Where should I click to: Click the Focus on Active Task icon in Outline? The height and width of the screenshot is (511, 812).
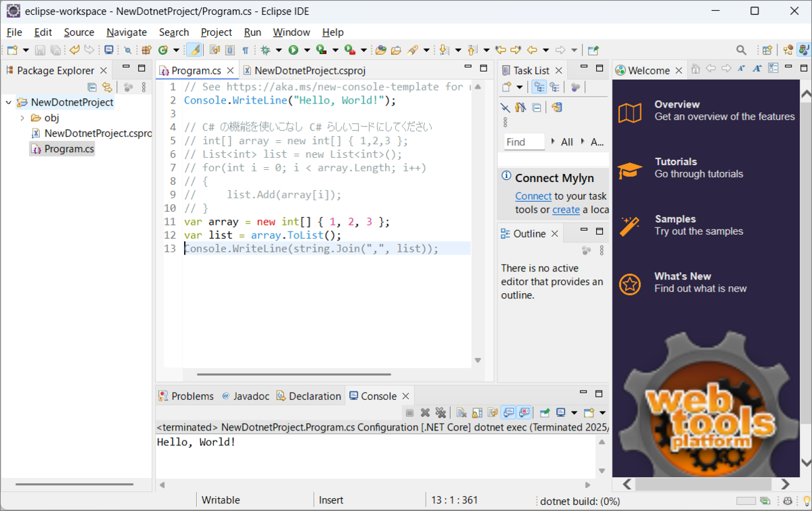[x=586, y=250]
